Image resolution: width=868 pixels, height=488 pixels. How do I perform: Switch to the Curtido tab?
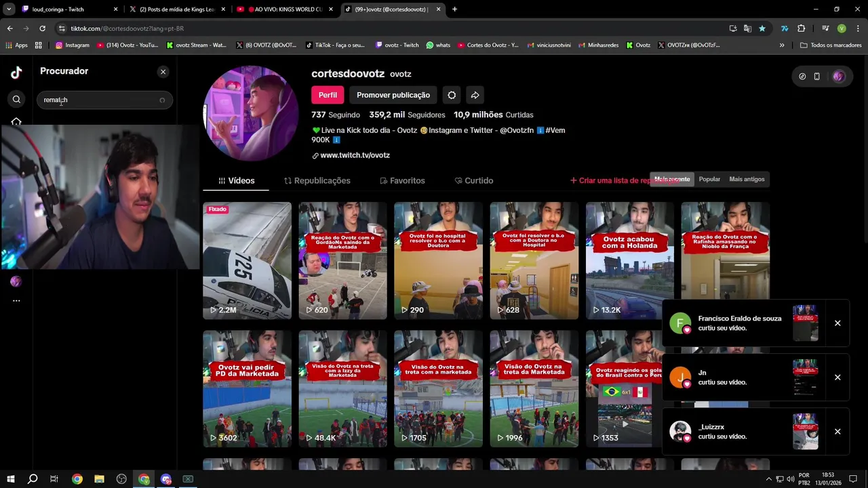pos(473,180)
